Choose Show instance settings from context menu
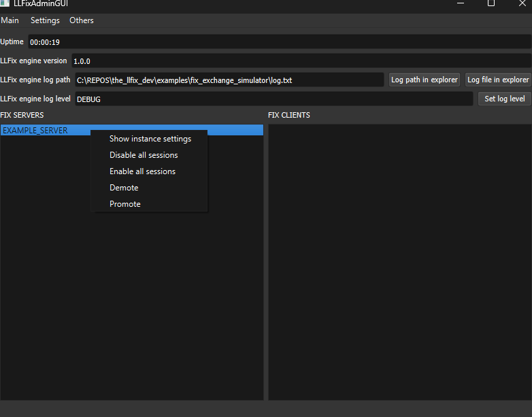The width and height of the screenshot is (532, 417). [x=150, y=139]
